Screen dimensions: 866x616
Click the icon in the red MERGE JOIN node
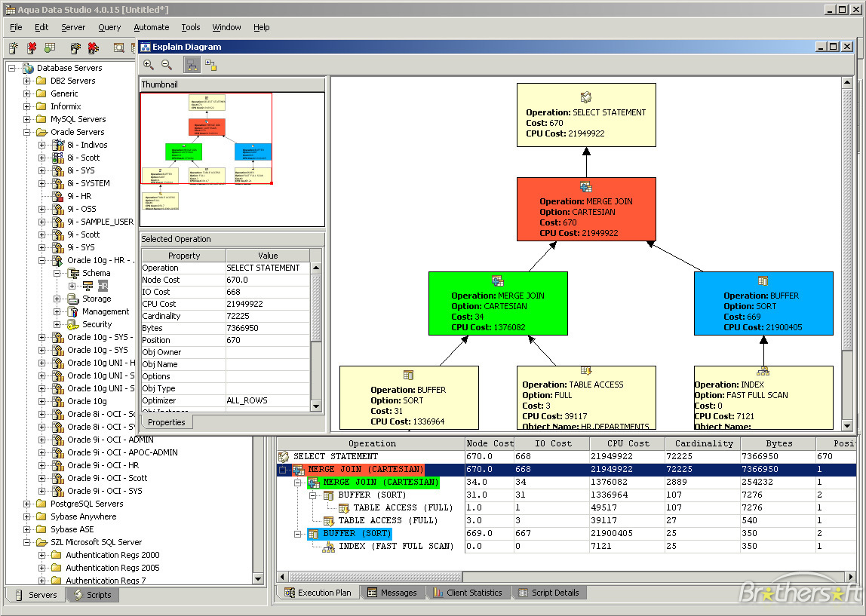click(586, 186)
